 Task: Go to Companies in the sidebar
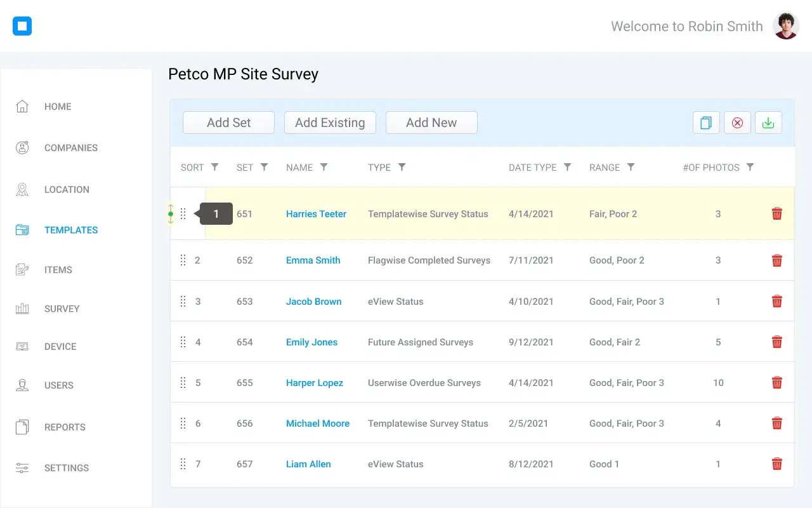click(70, 148)
